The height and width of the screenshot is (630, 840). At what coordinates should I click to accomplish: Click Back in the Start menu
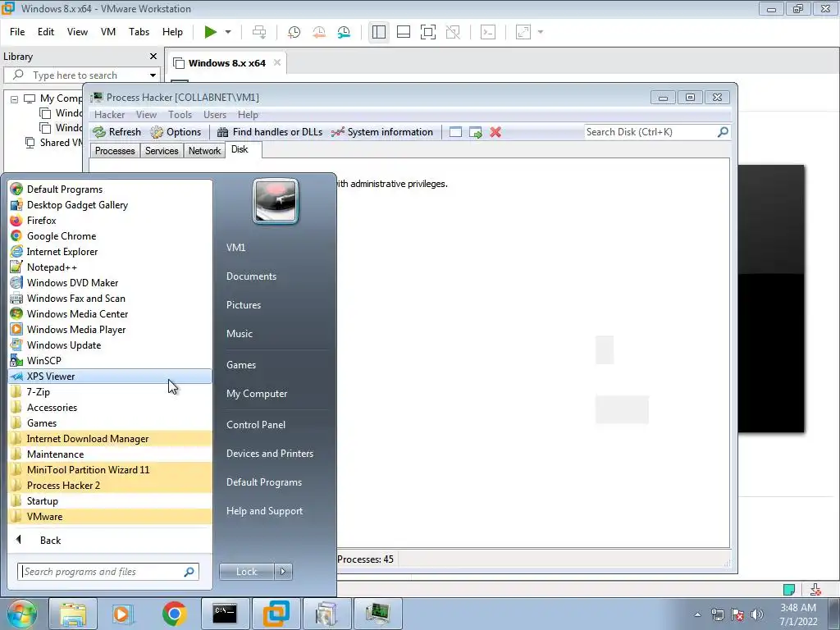[110, 540]
